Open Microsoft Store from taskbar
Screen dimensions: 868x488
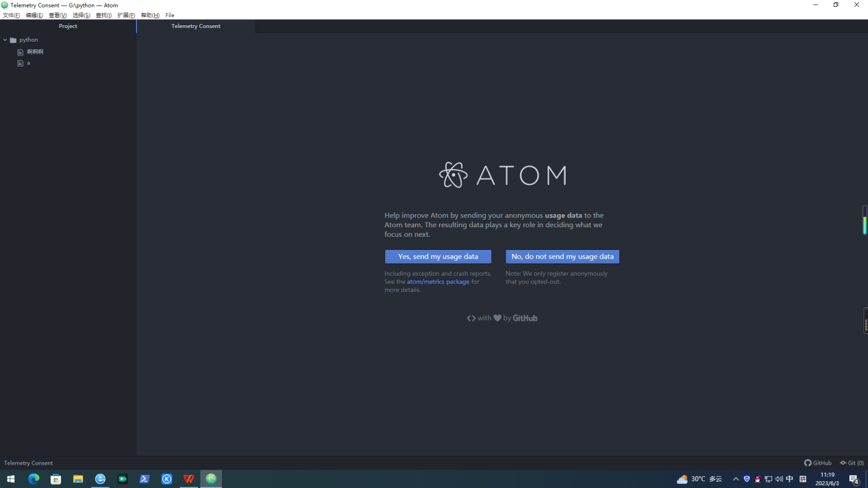[55, 479]
